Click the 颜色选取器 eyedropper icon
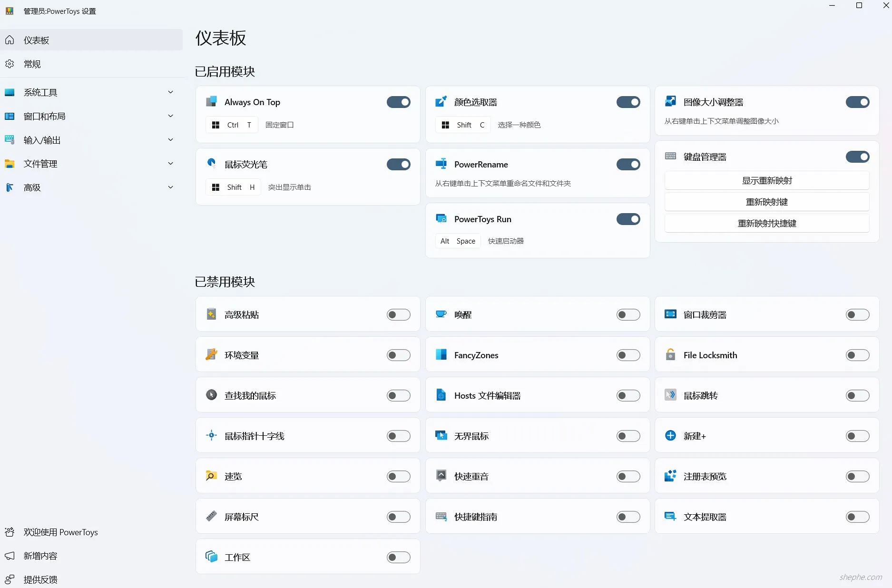The height and width of the screenshot is (588, 892). [x=441, y=102]
